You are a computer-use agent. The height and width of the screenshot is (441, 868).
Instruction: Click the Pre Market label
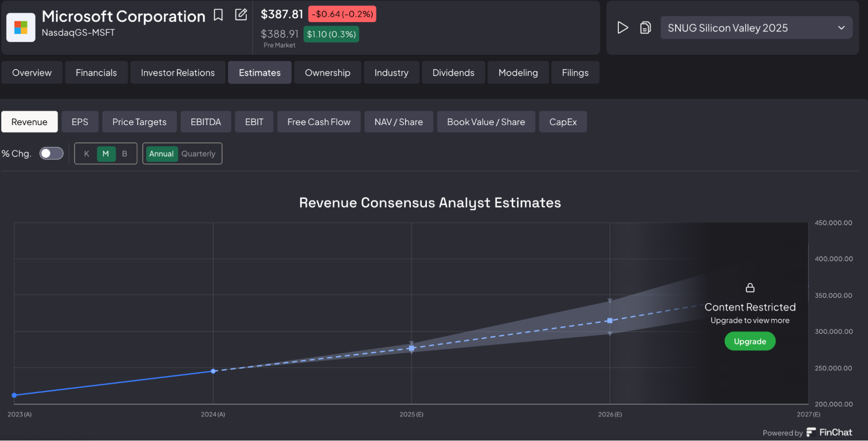pyautogui.click(x=279, y=45)
